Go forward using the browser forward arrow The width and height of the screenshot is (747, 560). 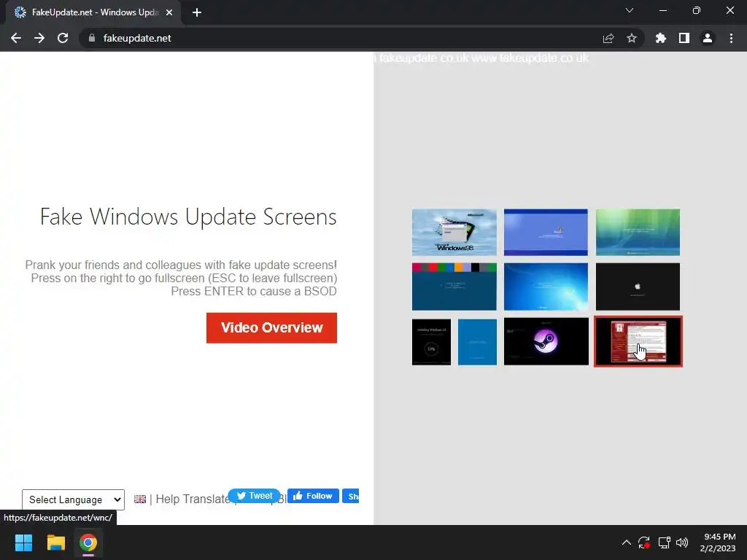coord(39,38)
